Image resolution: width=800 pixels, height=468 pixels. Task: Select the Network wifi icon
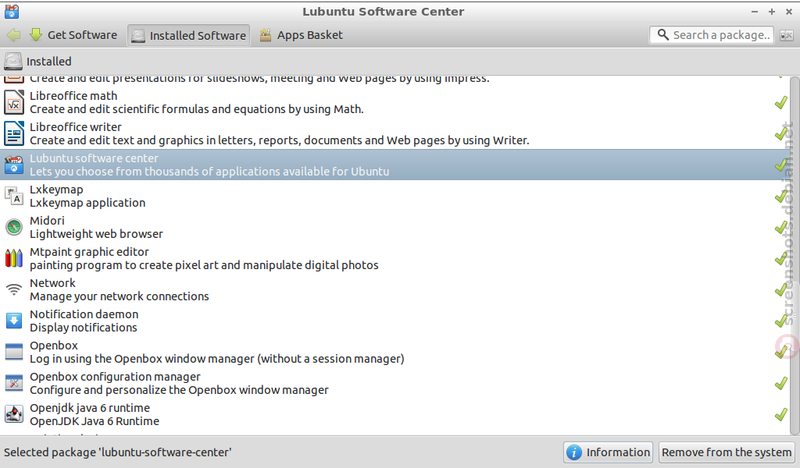pos(14,289)
